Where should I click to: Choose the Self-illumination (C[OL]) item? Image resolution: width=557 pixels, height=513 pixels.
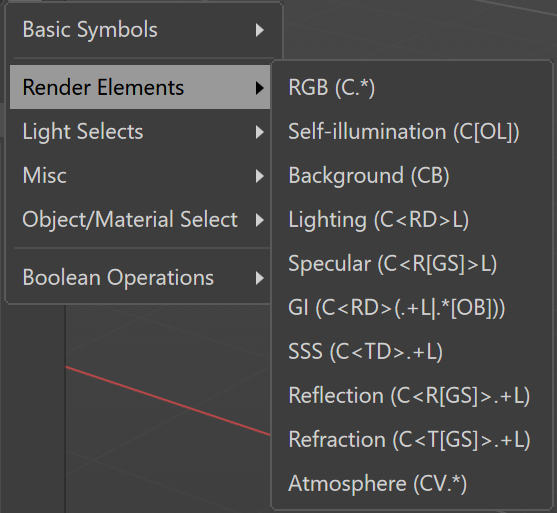pos(412,131)
